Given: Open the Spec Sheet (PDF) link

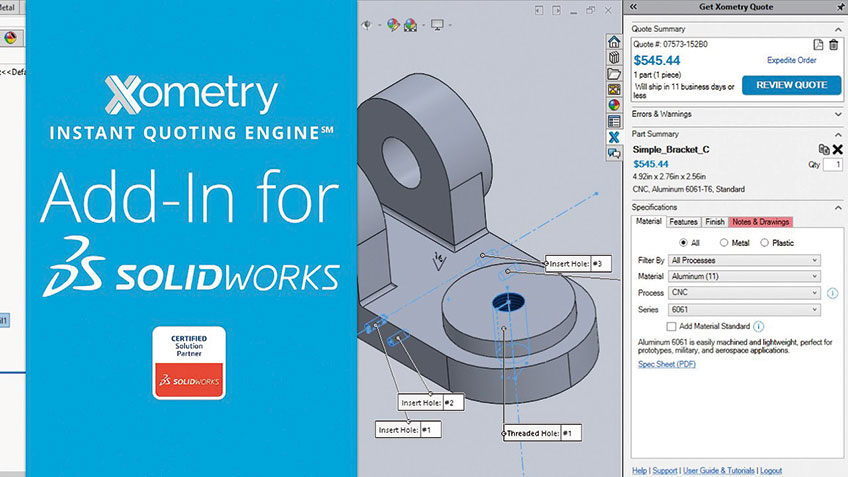Looking at the screenshot, I should [666, 364].
